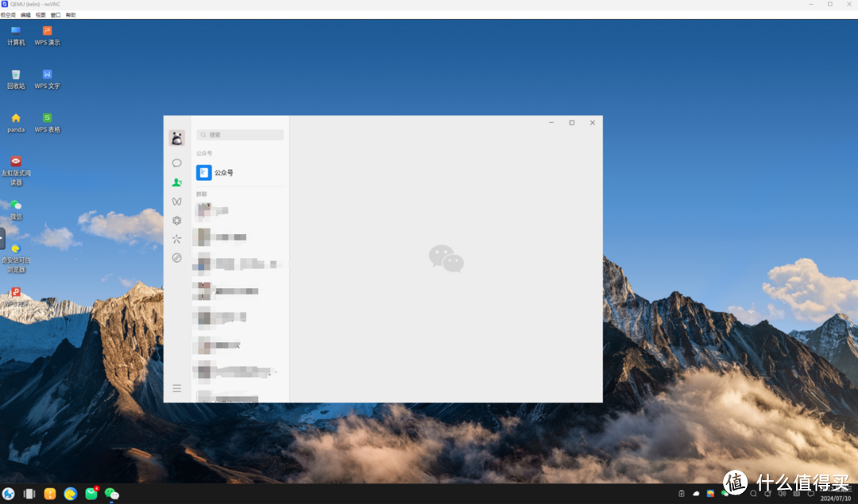Open the 视图 menu
This screenshot has width=858, height=504.
(x=41, y=15)
